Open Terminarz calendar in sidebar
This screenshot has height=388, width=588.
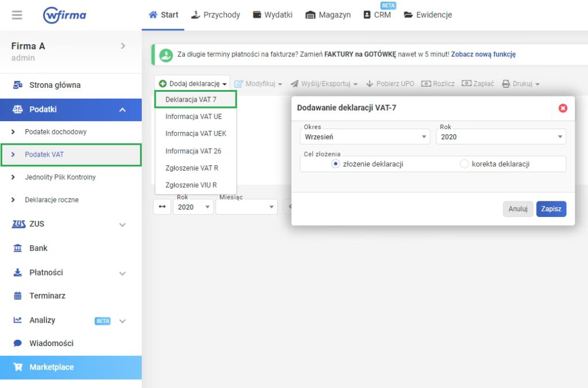pos(47,296)
